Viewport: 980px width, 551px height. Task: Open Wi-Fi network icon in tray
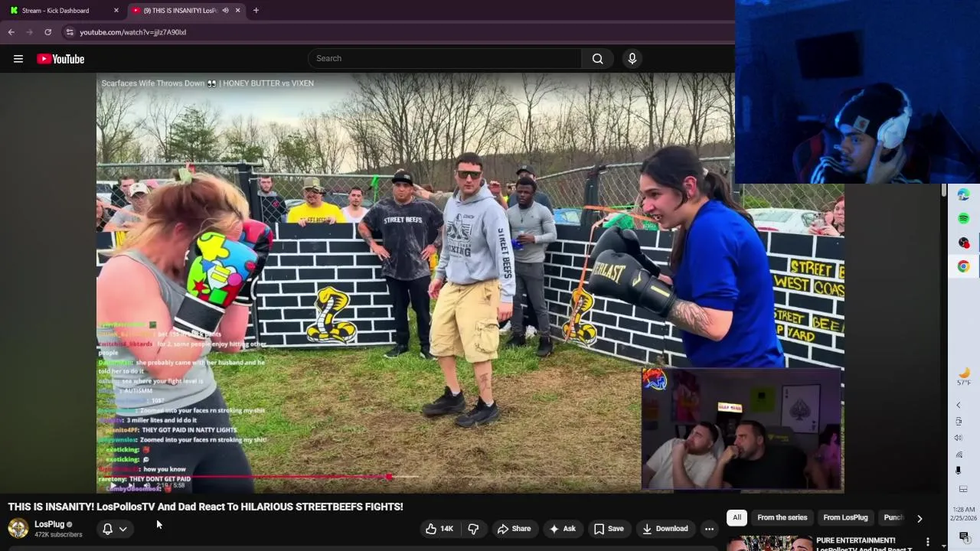pyautogui.click(x=959, y=455)
